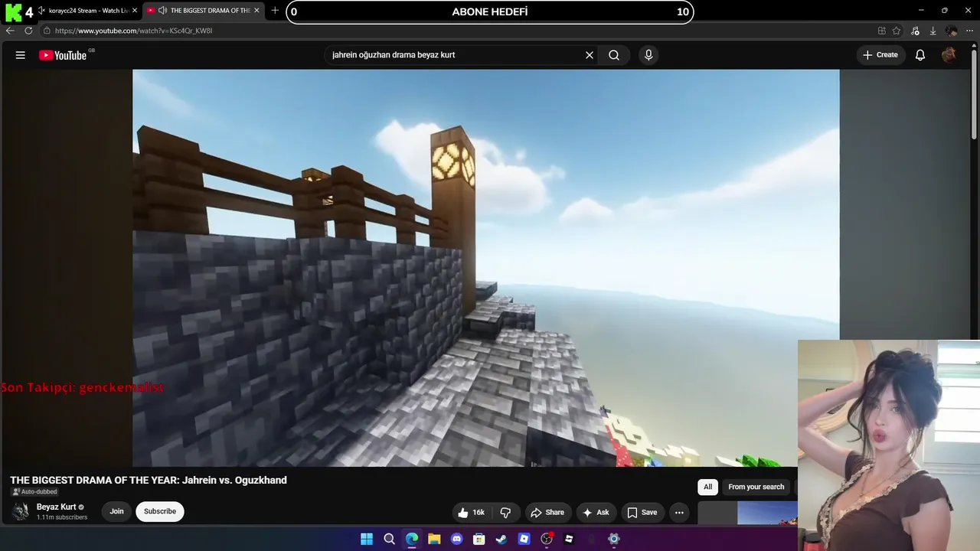Viewport: 980px width, 551px height.
Task: Open Settings gear from the taskbar
Action: pyautogui.click(x=613, y=539)
